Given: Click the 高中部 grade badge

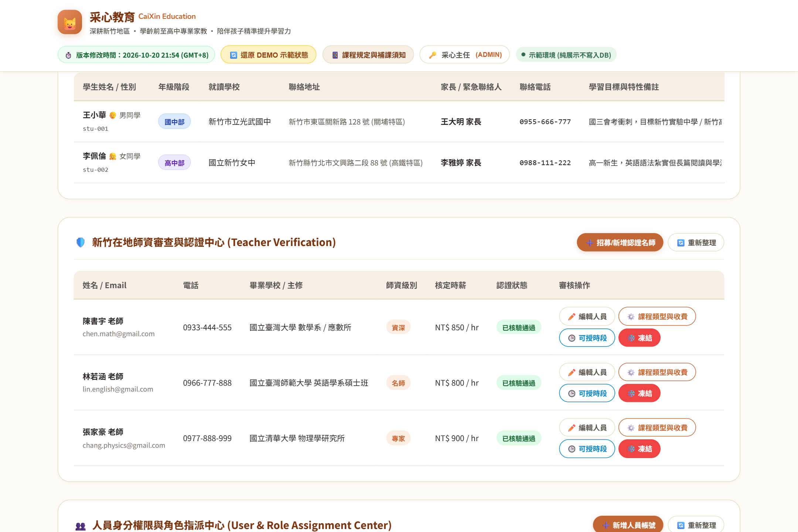Looking at the screenshot, I should click(x=174, y=163).
